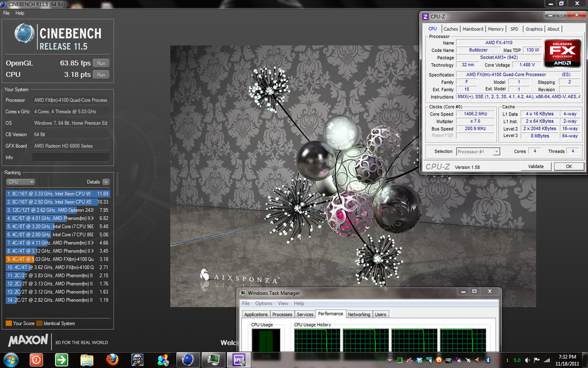This screenshot has height=368, width=588.
Task: Click the Windows Start orb
Action: coord(11,360)
